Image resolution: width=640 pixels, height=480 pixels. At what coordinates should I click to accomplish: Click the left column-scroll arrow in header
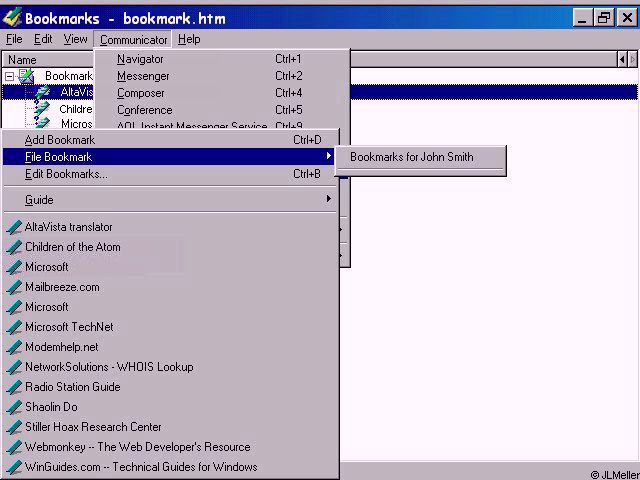[622, 60]
